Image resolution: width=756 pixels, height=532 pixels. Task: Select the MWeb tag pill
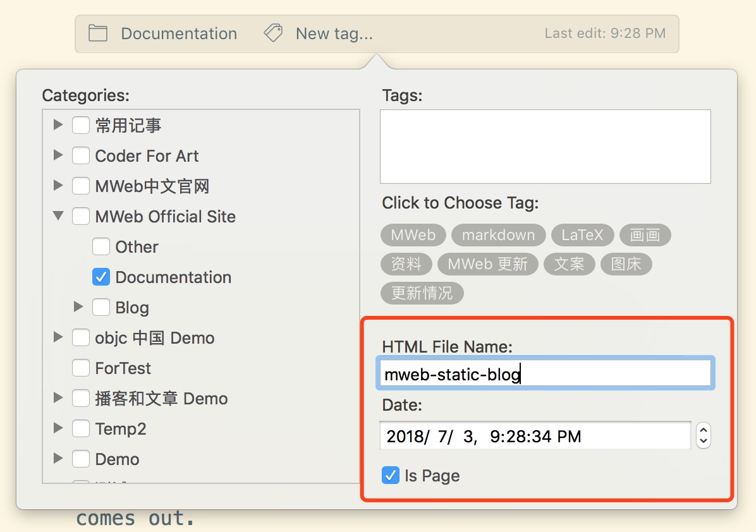(x=413, y=236)
